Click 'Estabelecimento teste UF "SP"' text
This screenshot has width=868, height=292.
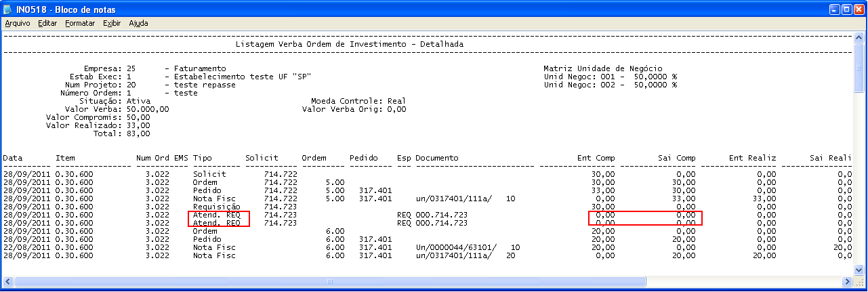tap(243, 77)
